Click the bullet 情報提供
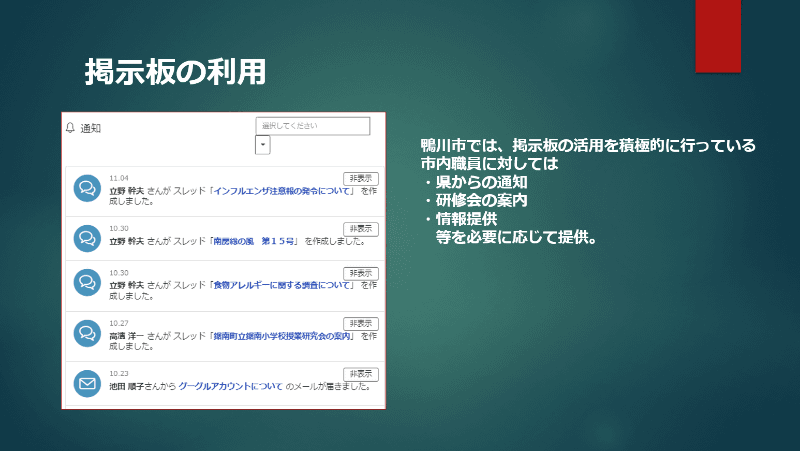This screenshot has height=451, width=800. coord(466,219)
